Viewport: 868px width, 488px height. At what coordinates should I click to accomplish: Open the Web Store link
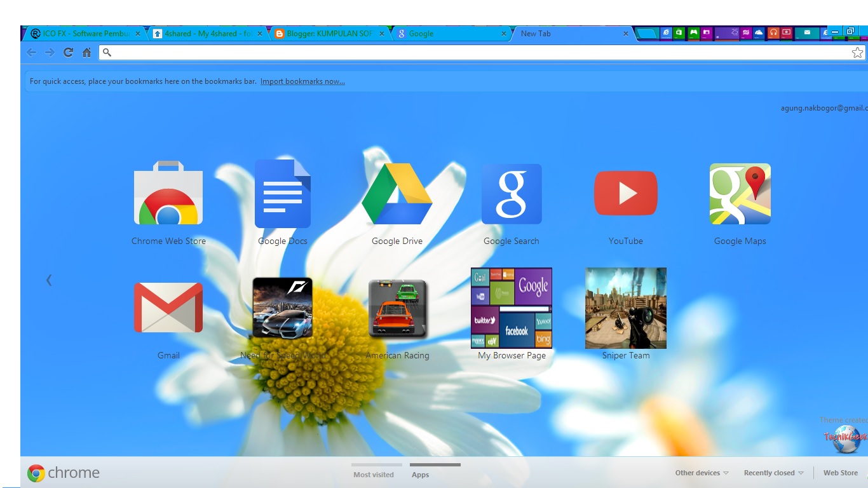(840, 473)
